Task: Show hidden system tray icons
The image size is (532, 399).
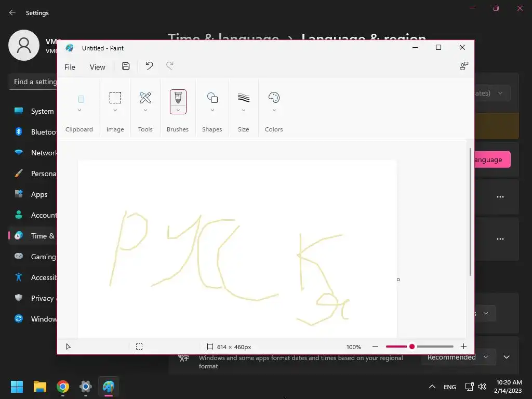Action: 432,387
